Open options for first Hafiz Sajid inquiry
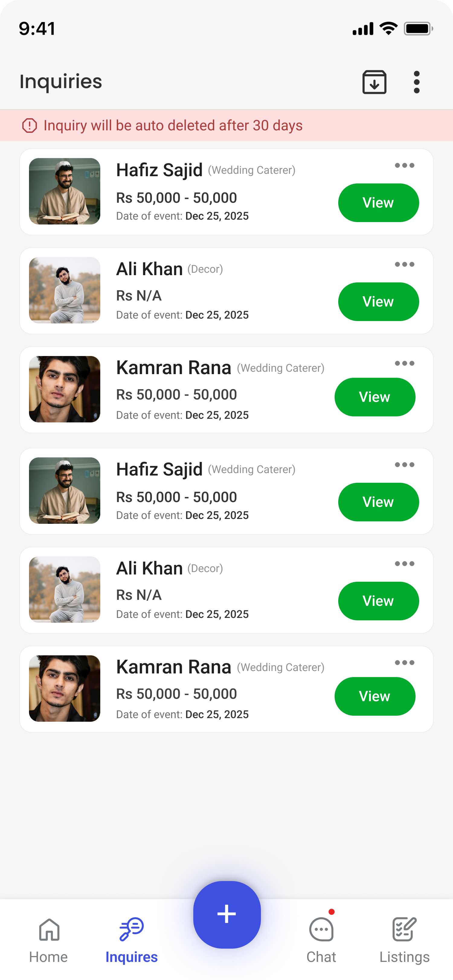This screenshot has height=980, width=453. pyautogui.click(x=404, y=165)
